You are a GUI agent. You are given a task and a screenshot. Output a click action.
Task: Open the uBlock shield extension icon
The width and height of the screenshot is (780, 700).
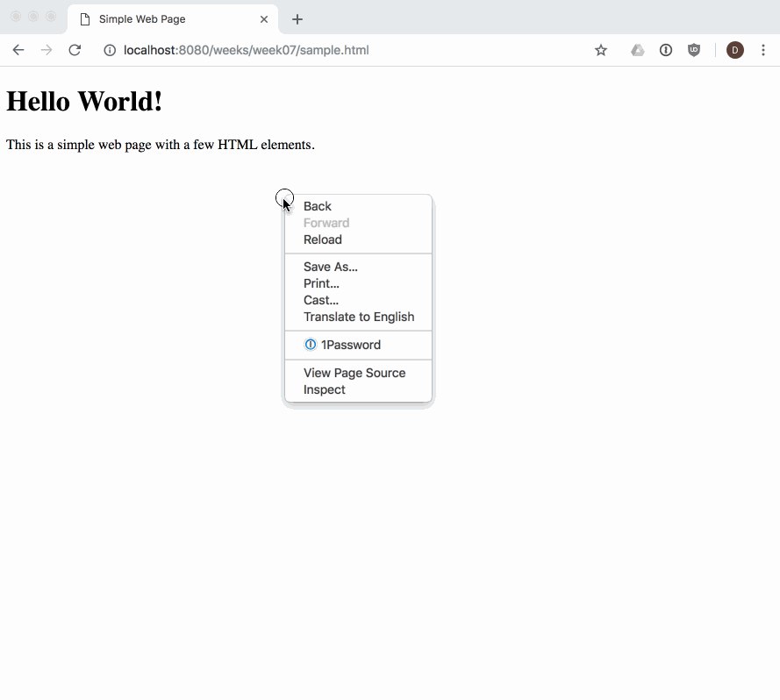point(694,50)
